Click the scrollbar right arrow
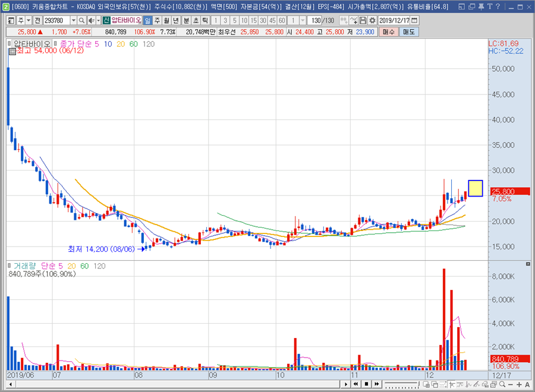This screenshot has width=535, height=392. tap(346, 384)
